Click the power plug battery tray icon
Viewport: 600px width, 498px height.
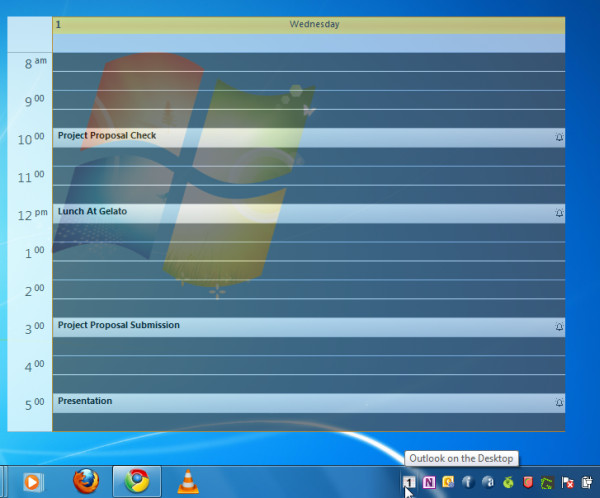click(x=587, y=482)
